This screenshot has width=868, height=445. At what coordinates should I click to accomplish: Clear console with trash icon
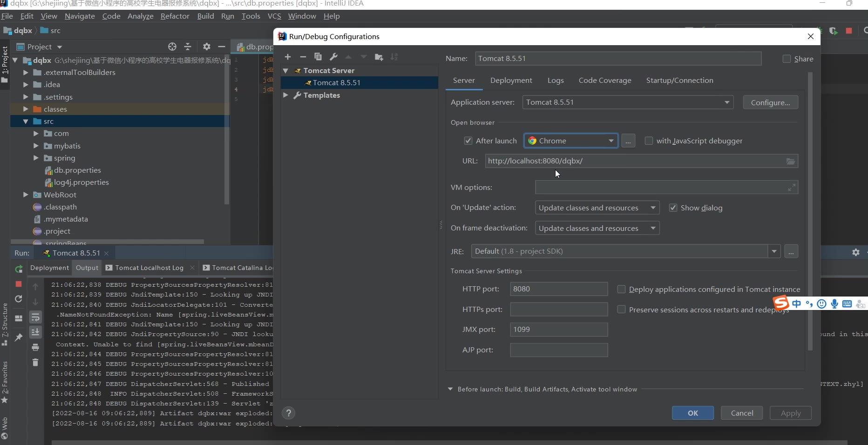pyautogui.click(x=35, y=362)
